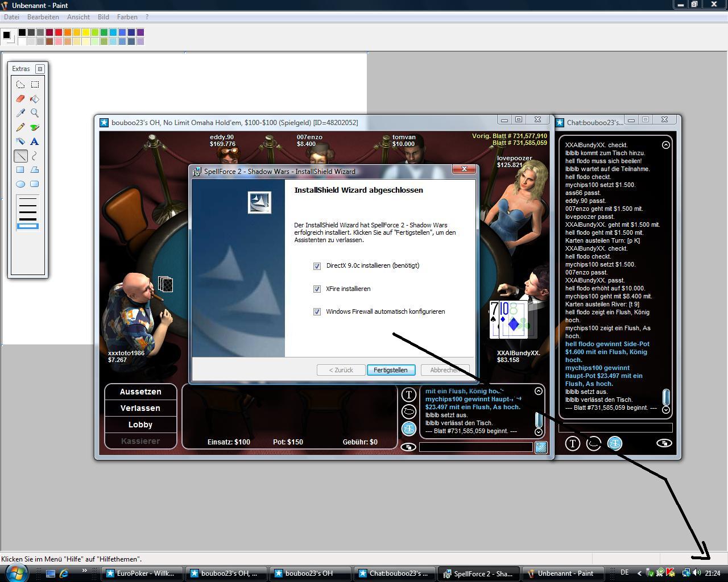Click scroll-up arrow in table chat box

pos(539,391)
